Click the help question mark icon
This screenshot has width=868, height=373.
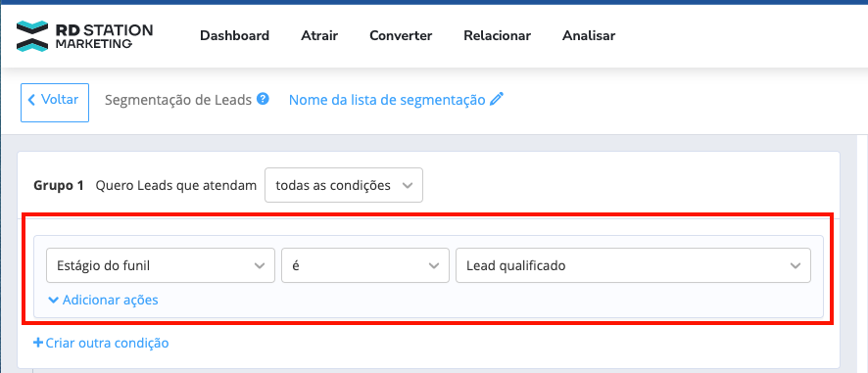click(x=264, y=100)
